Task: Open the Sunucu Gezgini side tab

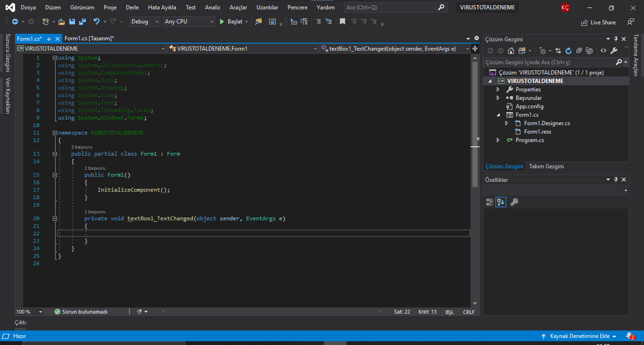Action: click(7, 52)
